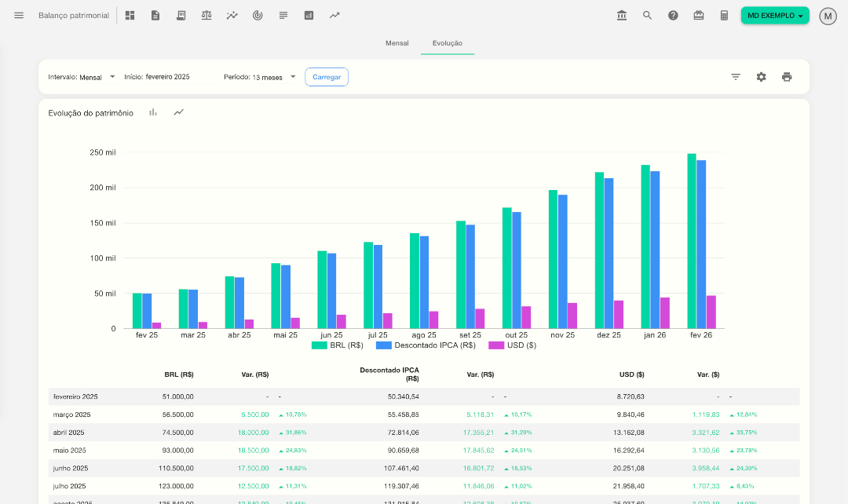Viewport: 848px width, 504px height.
Task: Open the MD EXEMPLO account dropdown
Action: 774,16
